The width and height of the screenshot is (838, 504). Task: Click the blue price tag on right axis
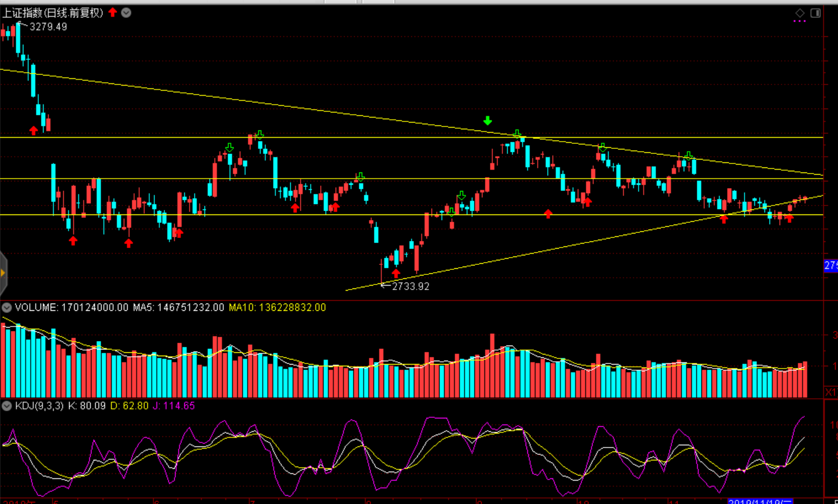coord(830,265)
